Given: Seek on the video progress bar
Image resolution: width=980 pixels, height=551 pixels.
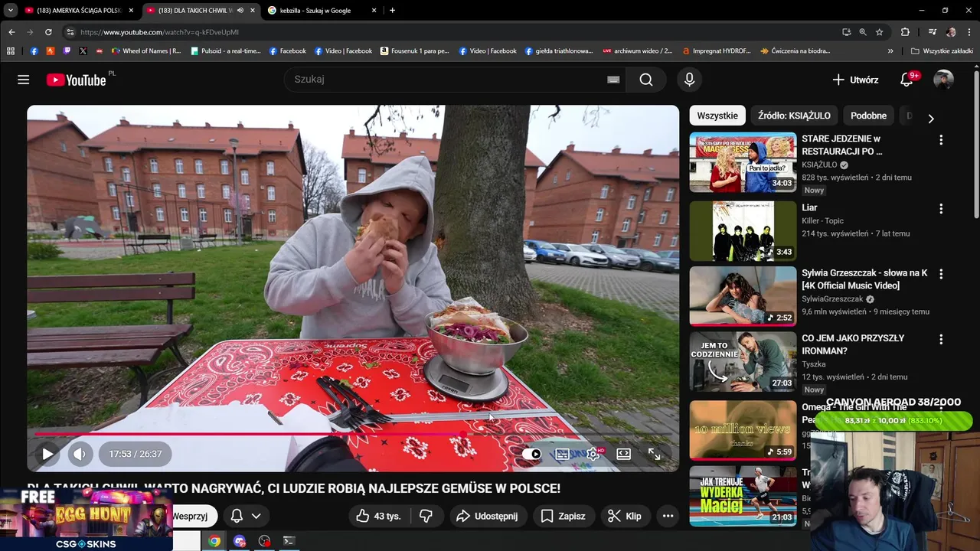Looking at the screenshot, I should [353, 434].
